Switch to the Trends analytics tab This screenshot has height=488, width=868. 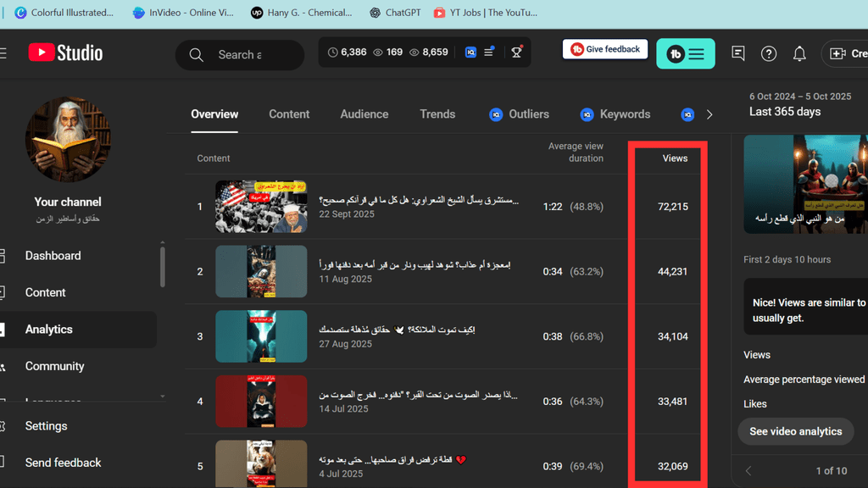437,114
